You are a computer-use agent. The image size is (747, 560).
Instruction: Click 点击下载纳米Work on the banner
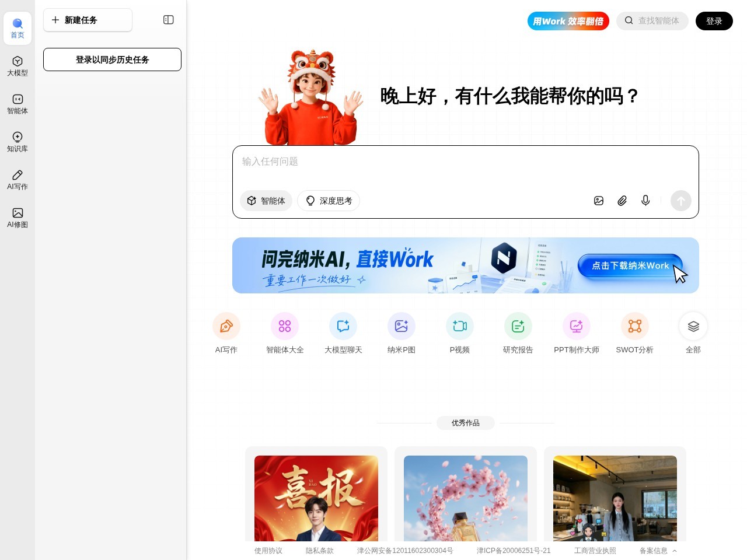[630, 265]
